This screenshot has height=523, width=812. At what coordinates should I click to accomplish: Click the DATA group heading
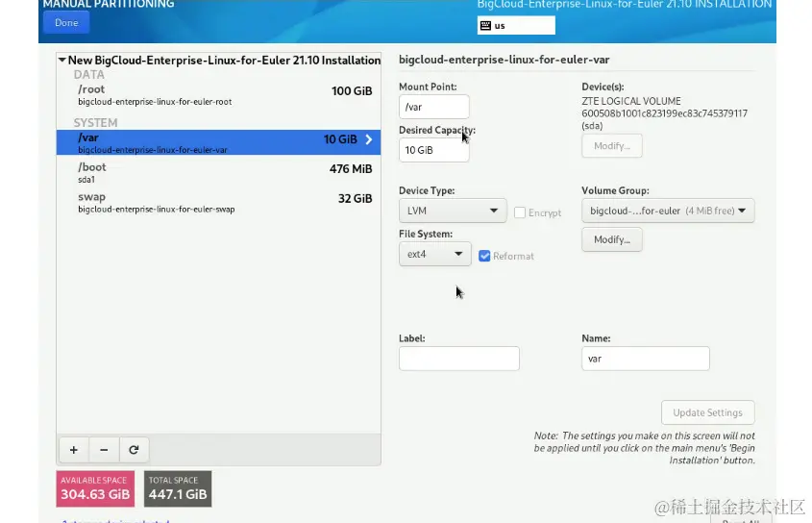[x=88, y=75]
